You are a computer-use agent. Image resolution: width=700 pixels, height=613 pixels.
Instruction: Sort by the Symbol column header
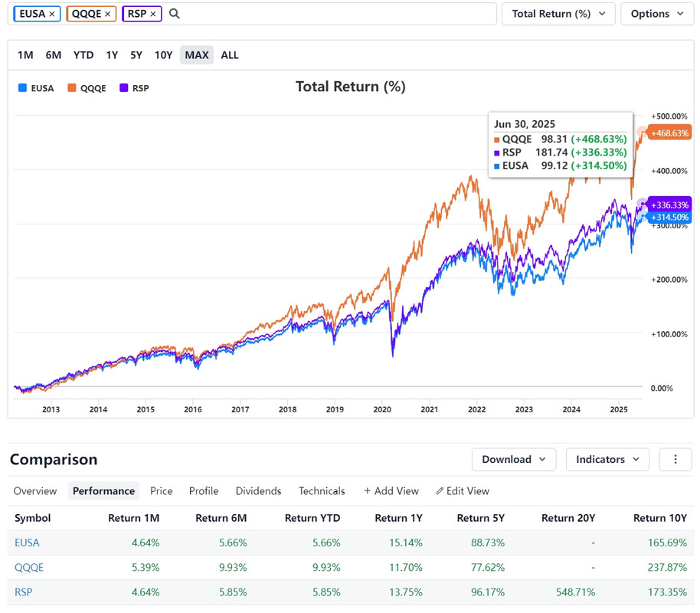point(33,518)
